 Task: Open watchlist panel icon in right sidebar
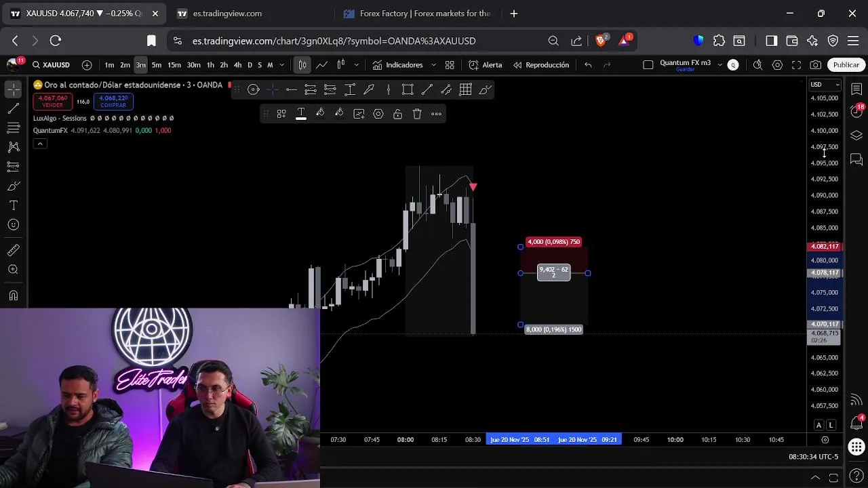point(856,89)
